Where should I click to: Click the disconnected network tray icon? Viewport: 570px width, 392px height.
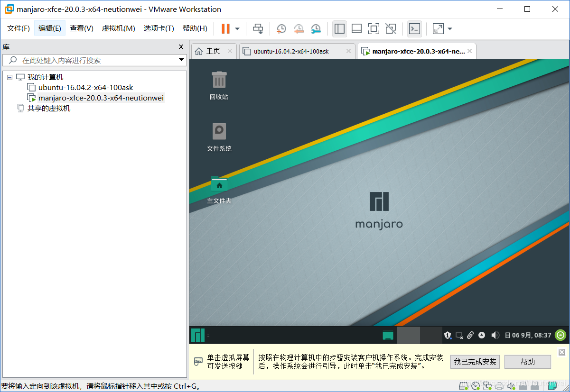[459, 335]
